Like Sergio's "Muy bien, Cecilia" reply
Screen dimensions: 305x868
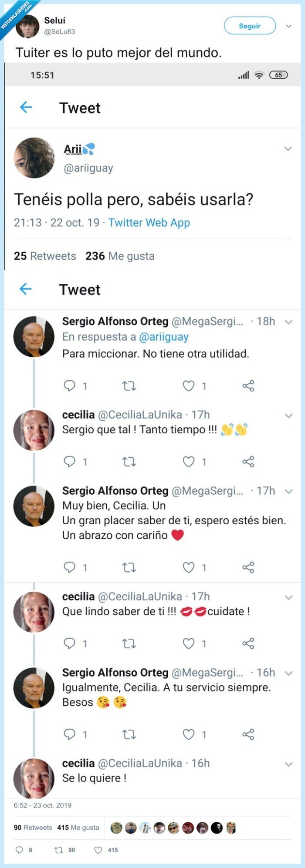pos(188,567)
